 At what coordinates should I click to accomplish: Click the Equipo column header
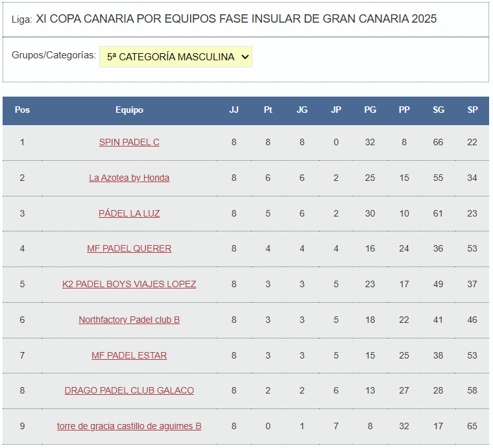pyautogui.click(x=129, y=110)
